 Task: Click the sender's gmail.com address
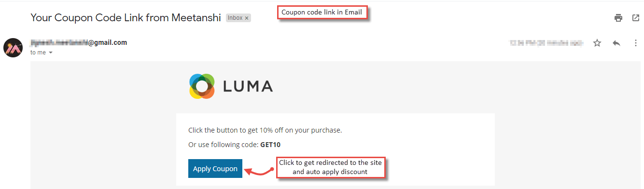pos(79,42)
